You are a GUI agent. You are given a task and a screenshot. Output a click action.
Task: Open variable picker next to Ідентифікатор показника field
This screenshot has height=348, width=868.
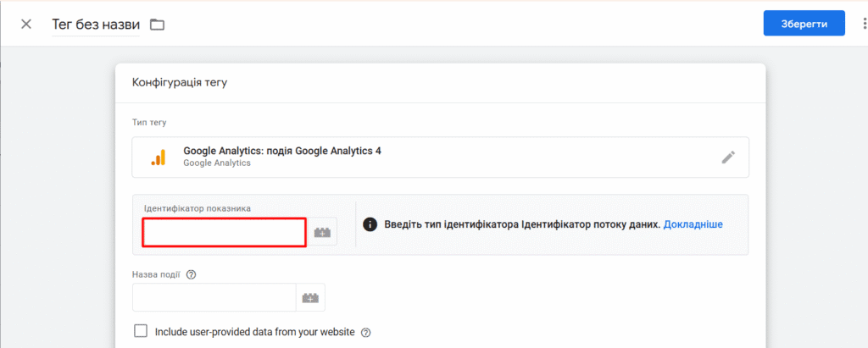[x=321, y=232]
